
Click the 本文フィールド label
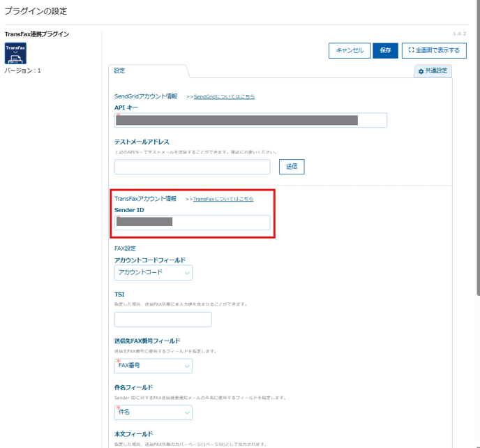coord(133,434)
